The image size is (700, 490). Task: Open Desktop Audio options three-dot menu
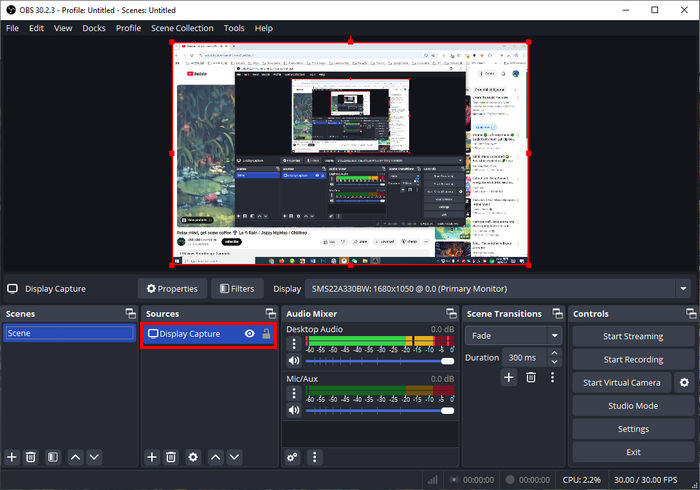point(294,344)
